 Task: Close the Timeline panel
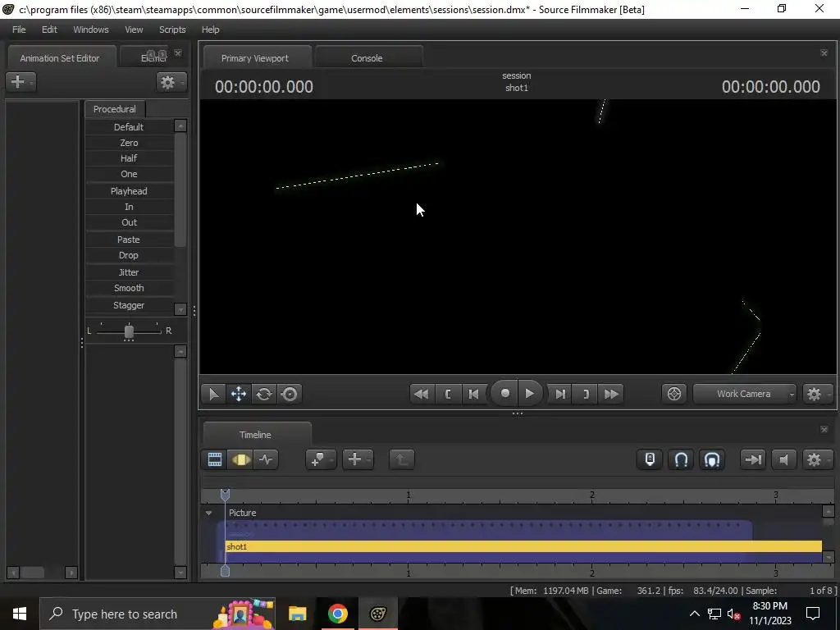click(824, 429)
